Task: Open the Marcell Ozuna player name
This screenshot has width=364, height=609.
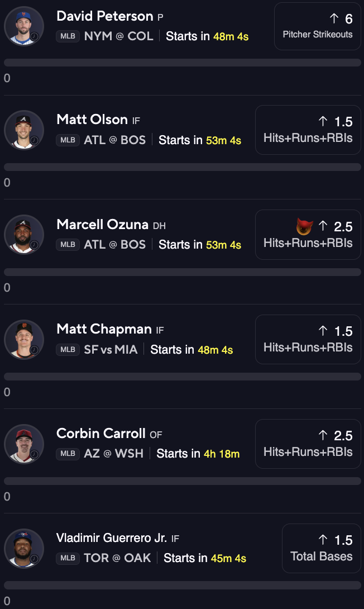Action: click(103, 225)
